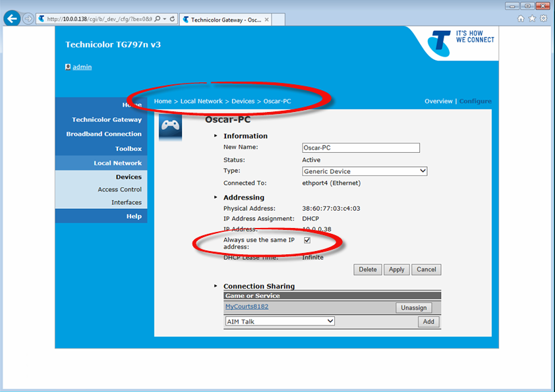Open Access Control in the sidebar

pyautogui.click(x=119, y=190)
